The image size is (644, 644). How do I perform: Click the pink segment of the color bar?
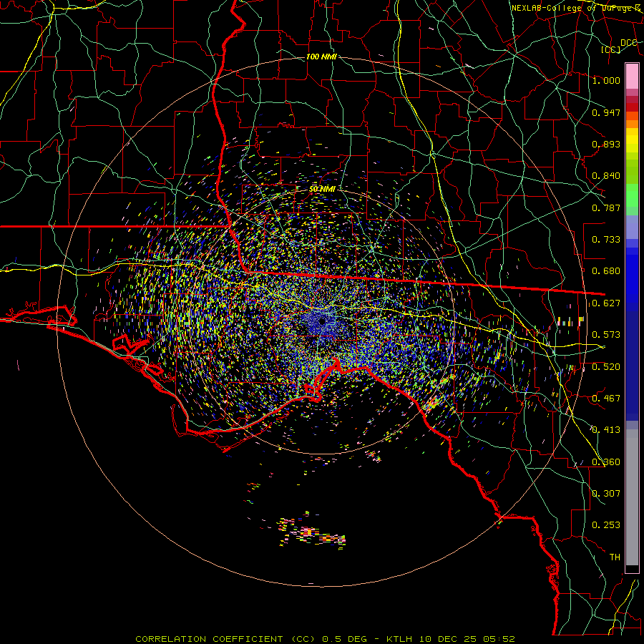coord(632,76)
